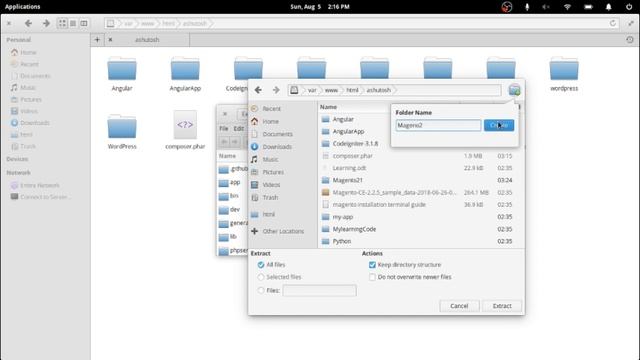Select the my-app folder row
The height and width of the screenshot is (360, 640).
click(420, 217)
